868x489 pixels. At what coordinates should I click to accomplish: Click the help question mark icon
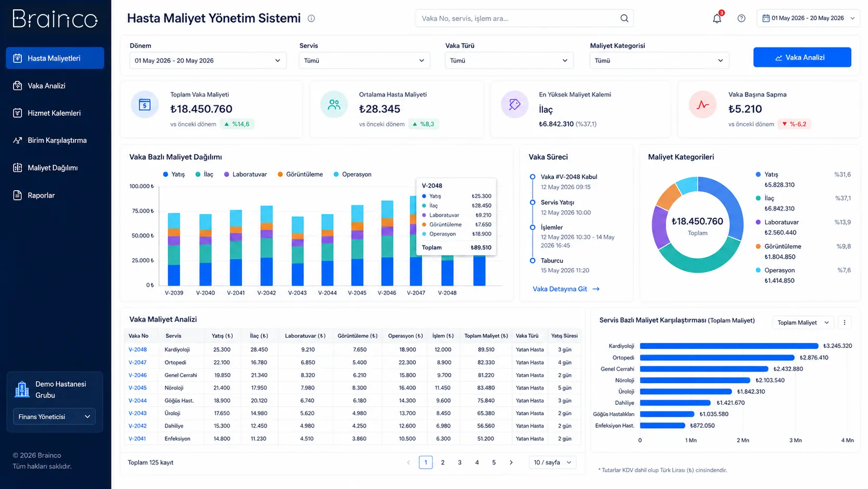(741, 18)
